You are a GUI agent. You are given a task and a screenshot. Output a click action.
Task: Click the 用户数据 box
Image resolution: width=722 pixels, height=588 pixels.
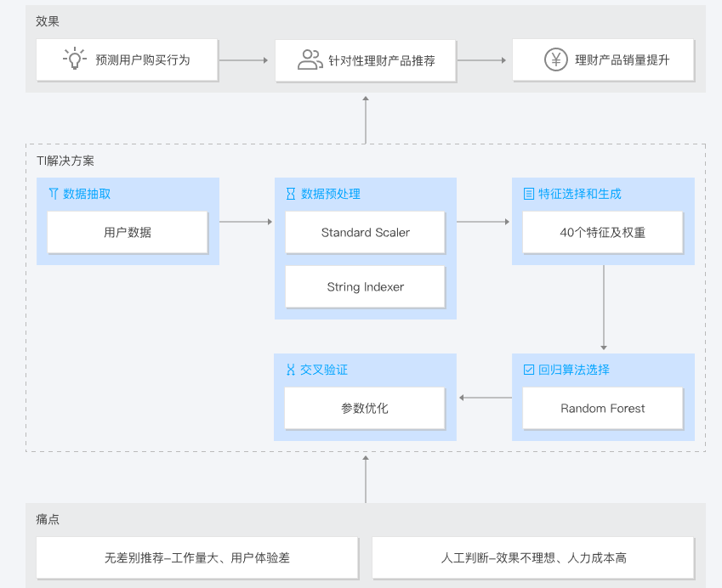pos(128,232)
